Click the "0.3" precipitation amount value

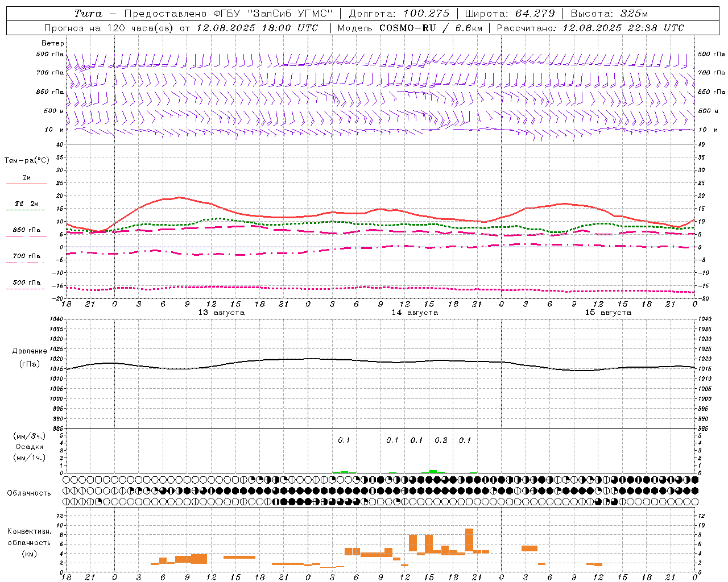click(x=441, y=440)
